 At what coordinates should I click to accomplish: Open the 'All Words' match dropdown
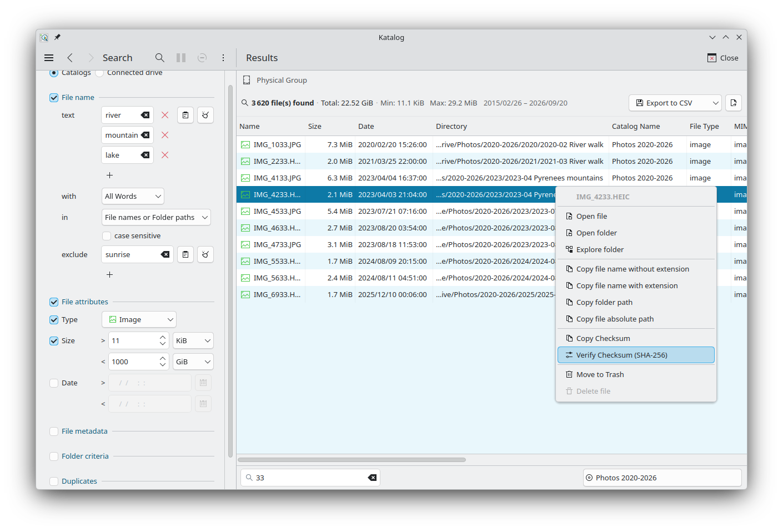tap(133, 196)
